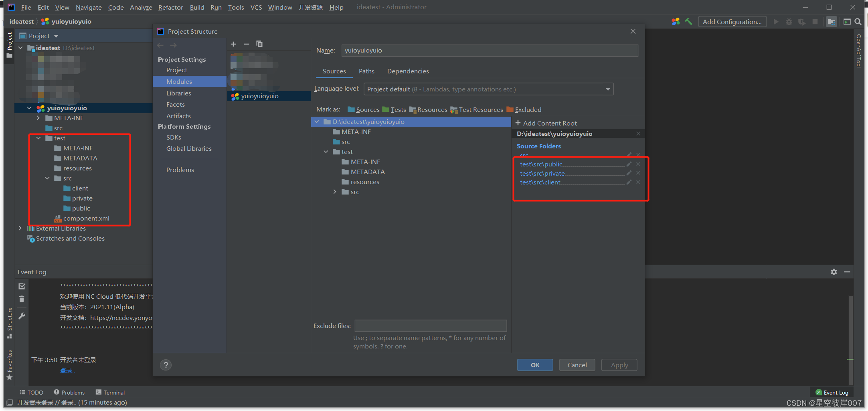
Task: Open the Problems tool window at bottom
Action: click(x=69, y=392)
